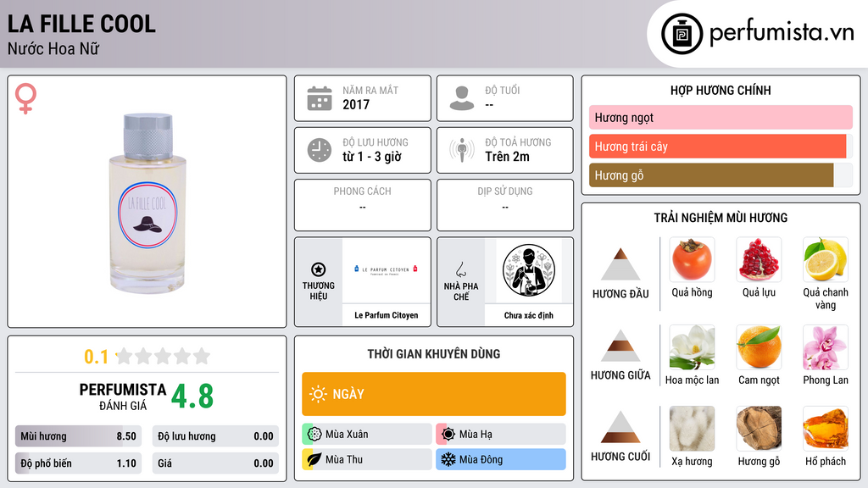Image resolution: width=868 pixels, height=488 pixels.
Task: Click the LA FILLE COOL title
Action: click(81, 24)
